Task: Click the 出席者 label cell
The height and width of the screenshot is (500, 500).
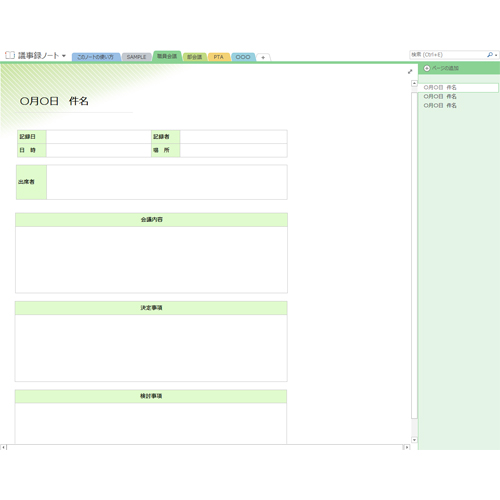Action: [31, 182]
